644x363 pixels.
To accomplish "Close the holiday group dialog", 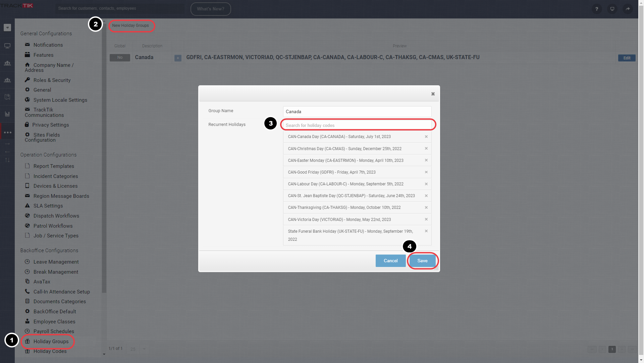I will [x=433, y=94].
